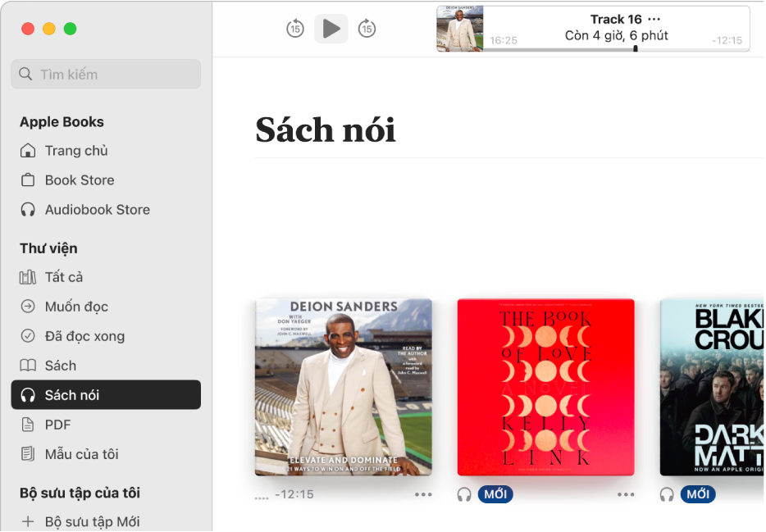
Task: Click the playback progress bar marker
Action: [x=636, y=48]
